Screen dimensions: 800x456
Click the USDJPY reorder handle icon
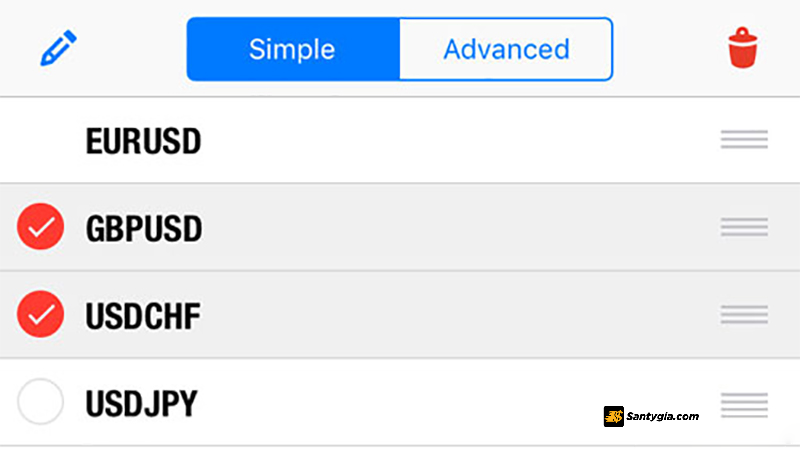(x=744, y=405)
